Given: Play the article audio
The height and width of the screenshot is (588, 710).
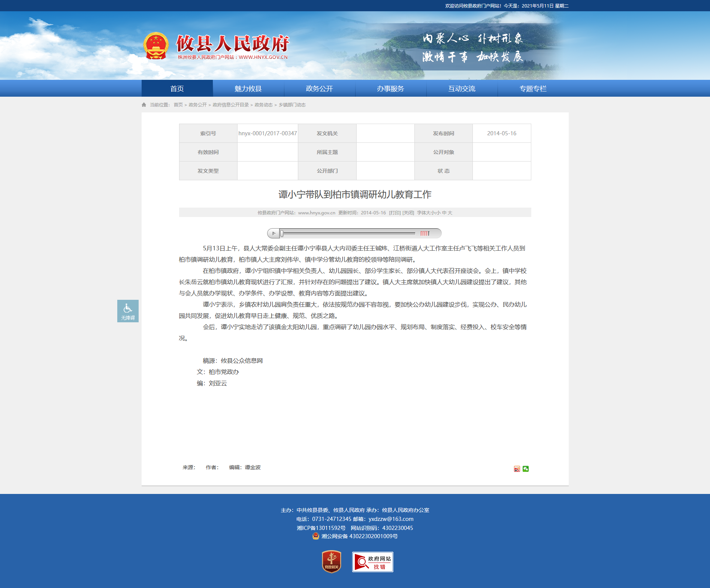Looking at the screenshot, I should tap(274, 233).
